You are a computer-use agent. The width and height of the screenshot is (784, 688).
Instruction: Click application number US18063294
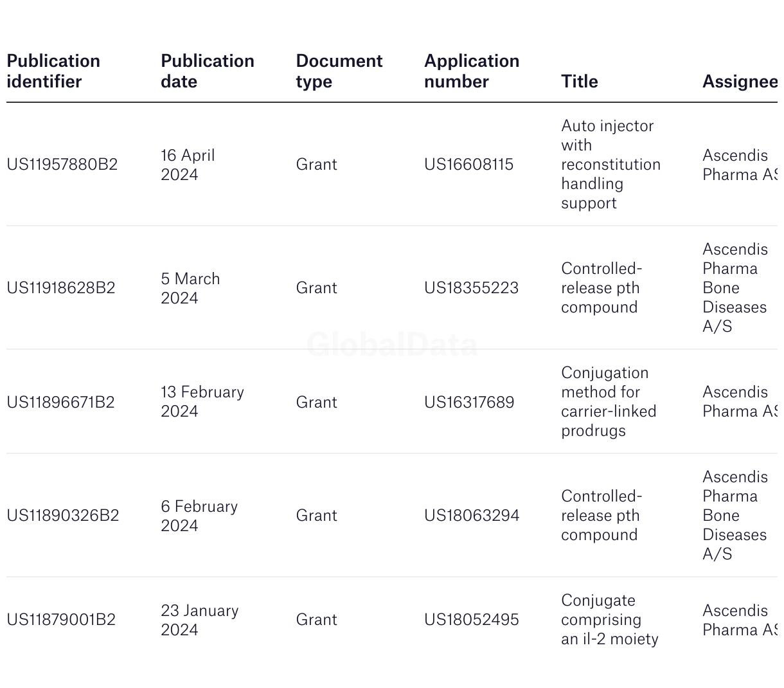(x=472, y=516)
